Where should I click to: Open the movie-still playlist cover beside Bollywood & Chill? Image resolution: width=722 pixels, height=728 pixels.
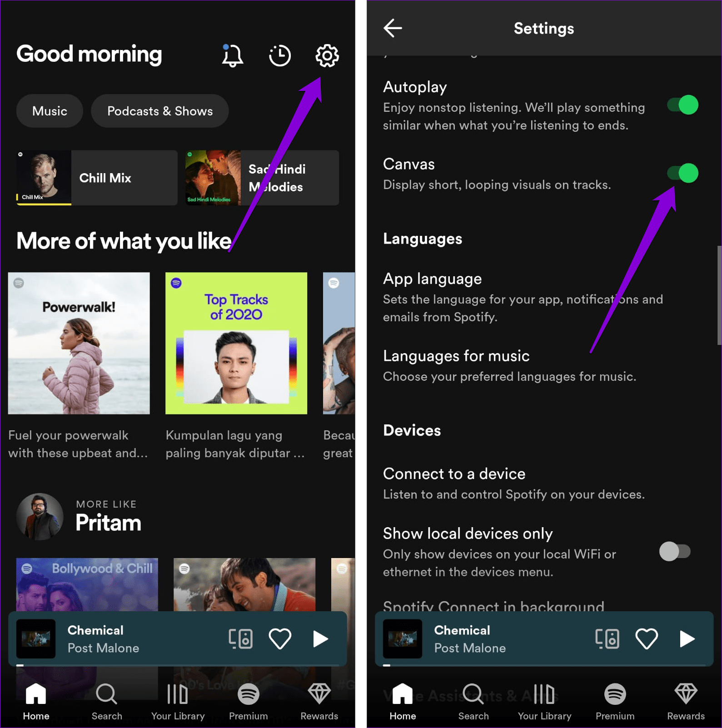244,584
